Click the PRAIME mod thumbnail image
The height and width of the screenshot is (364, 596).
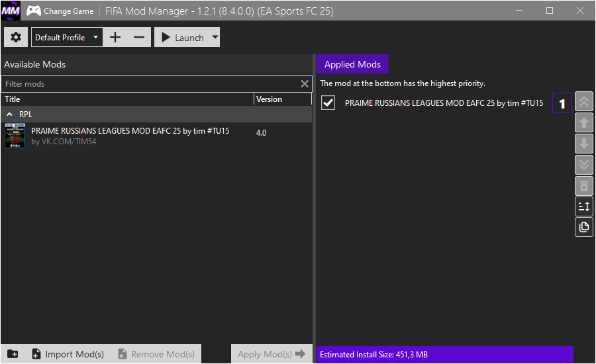[x=15, y=136]
